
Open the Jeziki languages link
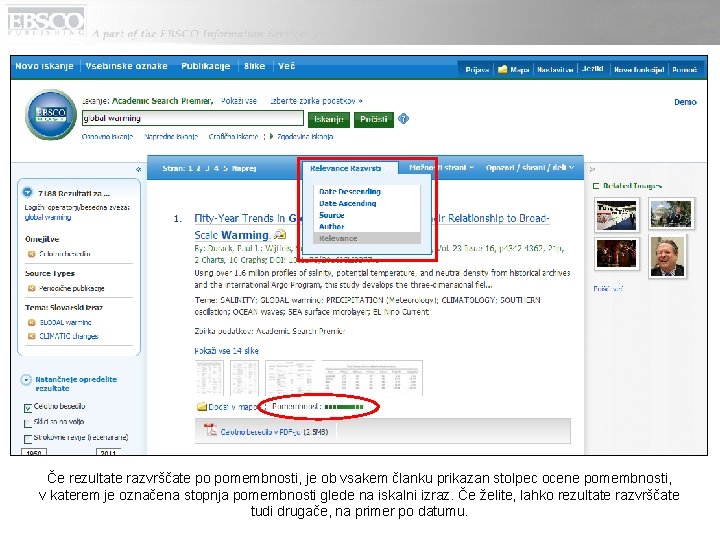click(x=592, y=69)
